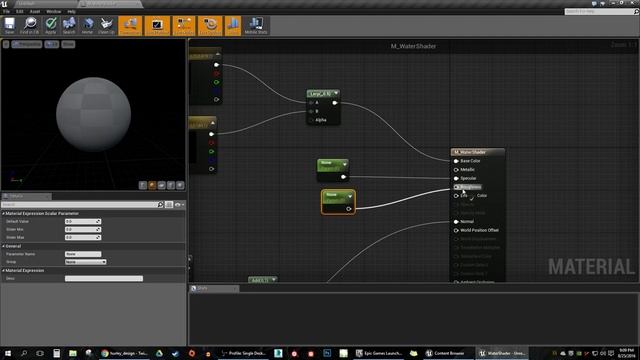Open Chrome window from the taskbar

click(124, 353)
